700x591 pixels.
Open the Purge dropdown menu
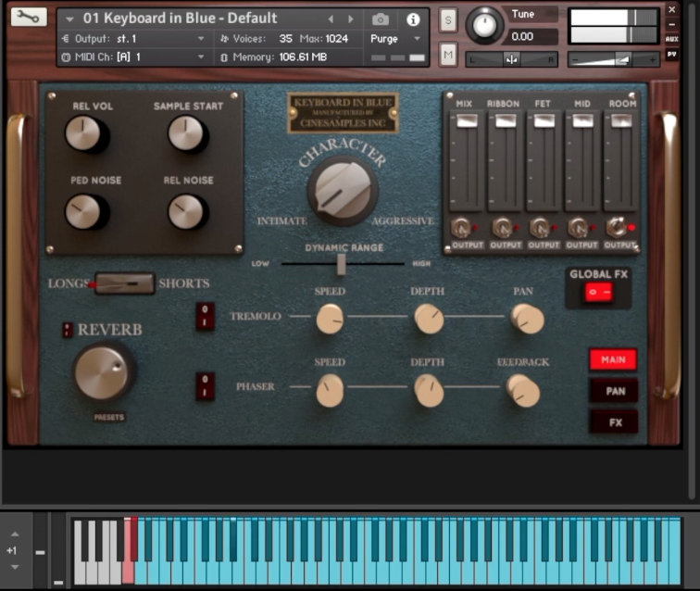(395, 39)
